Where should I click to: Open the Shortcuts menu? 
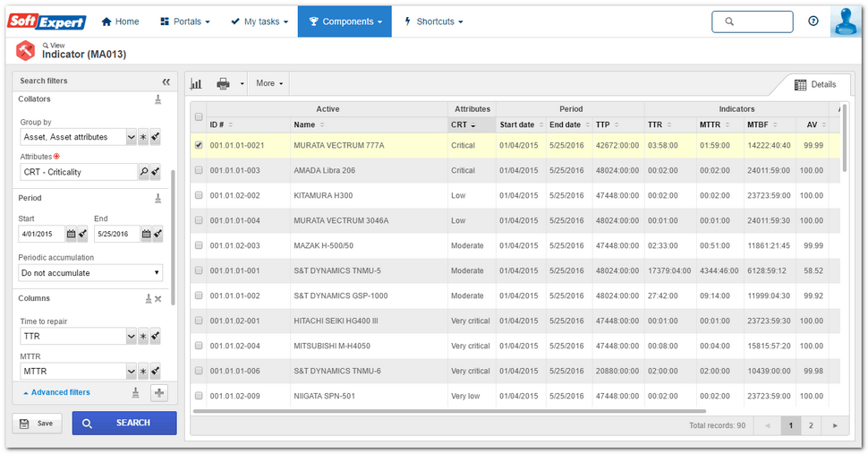[433, 21]
